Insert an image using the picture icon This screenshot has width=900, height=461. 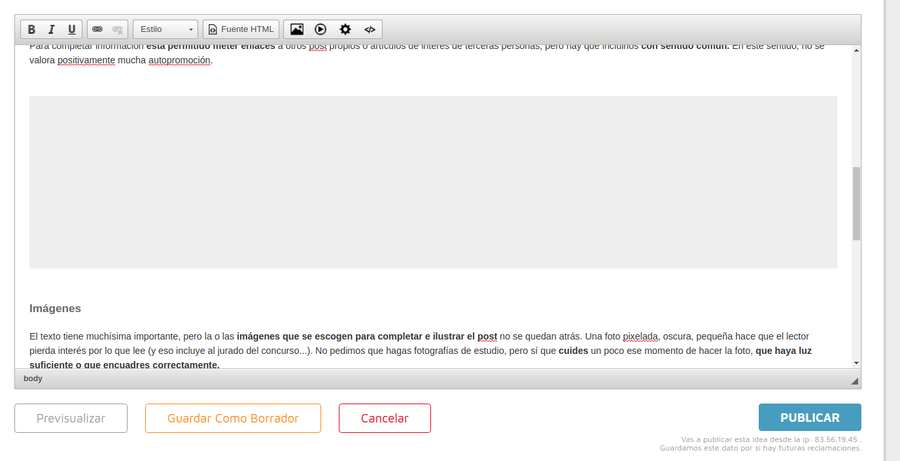(x=297, y=30)
